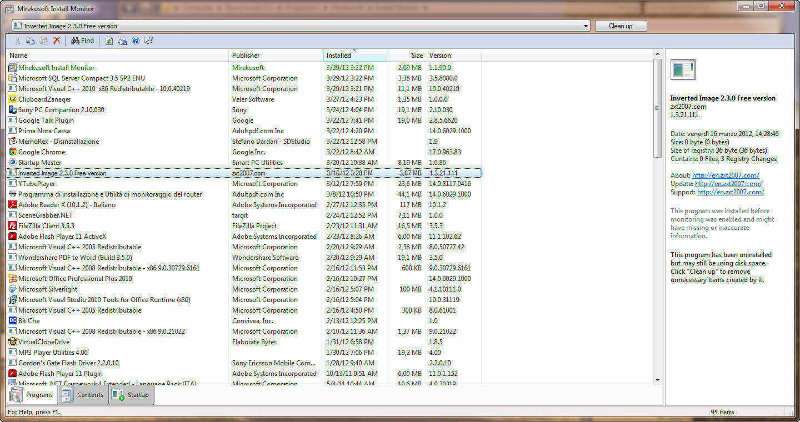Open the program selection dropdown at top
The image size is (800, 422).
point(584,26)
